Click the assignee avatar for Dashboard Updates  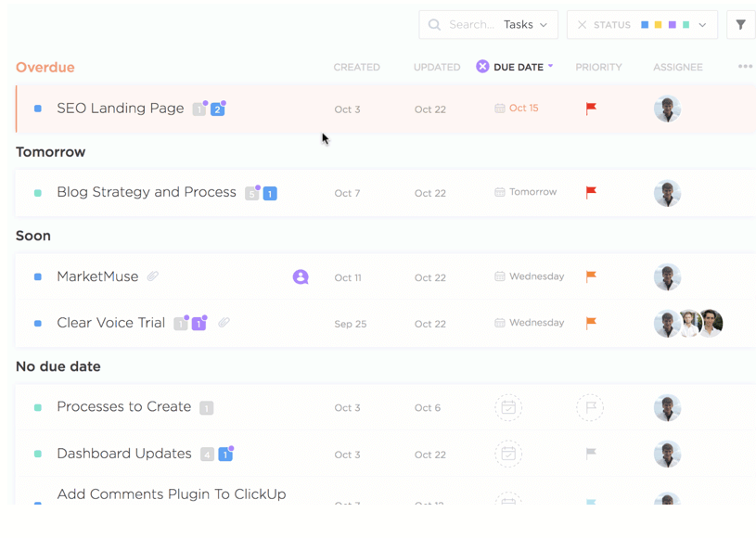click(x=667, y=455)
